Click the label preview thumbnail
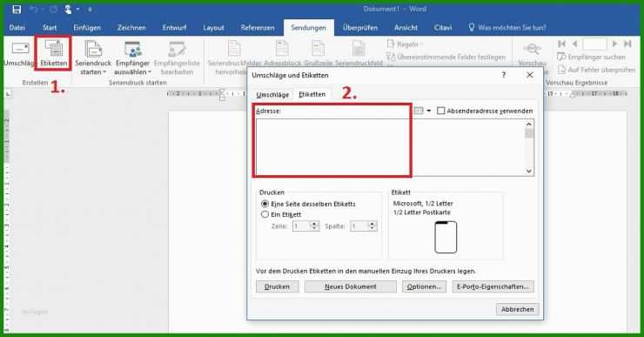The image size is (644, 337). 446,237
